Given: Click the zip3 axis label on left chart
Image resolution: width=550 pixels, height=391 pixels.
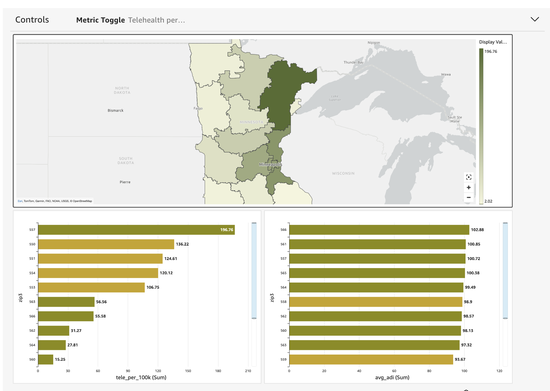Looking at the screenshot, I should coord(21,297).
